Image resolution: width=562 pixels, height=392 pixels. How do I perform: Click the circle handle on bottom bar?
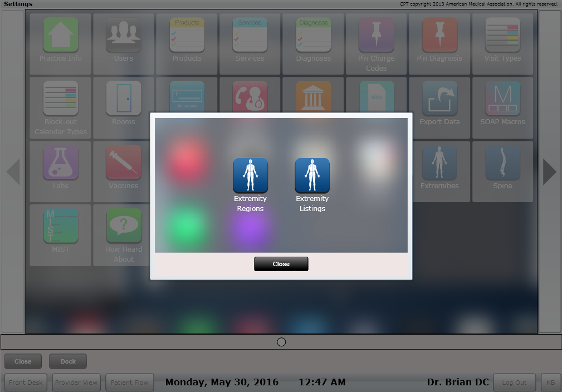point(281,342)
